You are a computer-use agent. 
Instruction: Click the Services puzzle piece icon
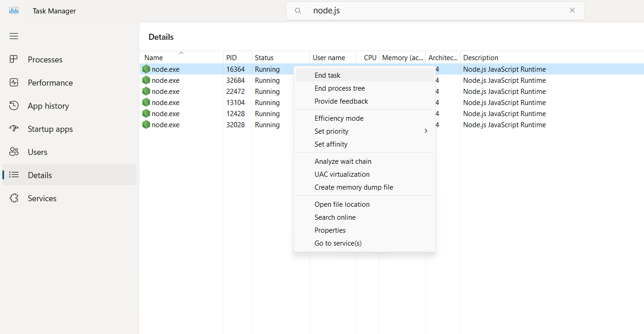click(14, 198)
